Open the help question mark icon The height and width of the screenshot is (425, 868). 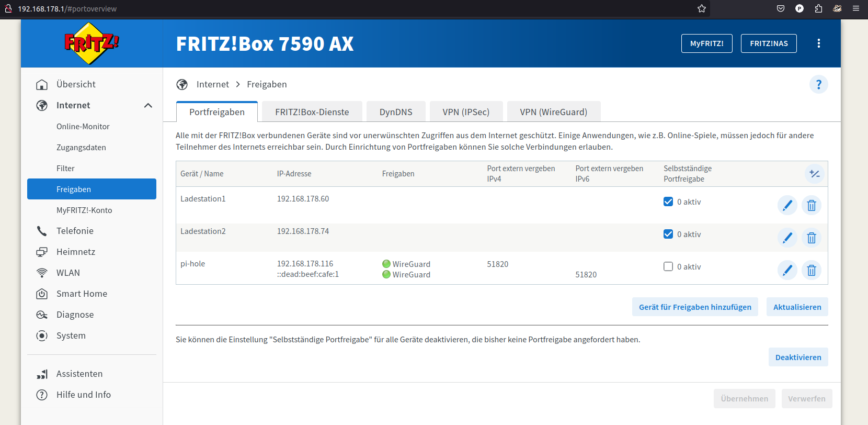(x=818, y=84)
